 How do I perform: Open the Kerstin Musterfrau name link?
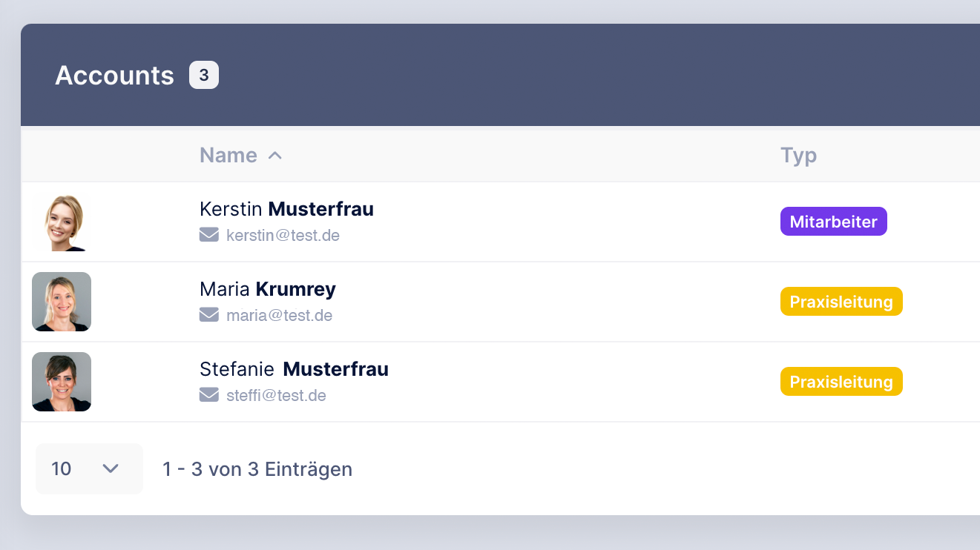[286, 209]
